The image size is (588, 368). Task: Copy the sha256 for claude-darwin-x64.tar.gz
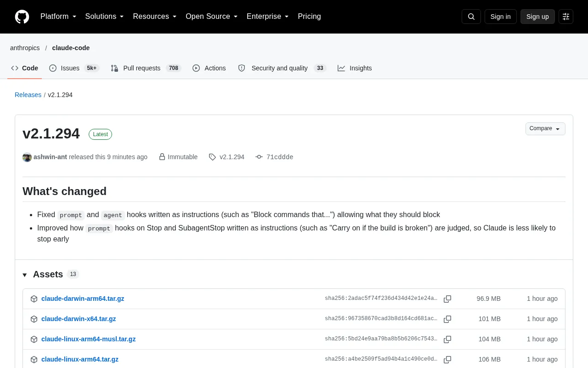point(447,319)
